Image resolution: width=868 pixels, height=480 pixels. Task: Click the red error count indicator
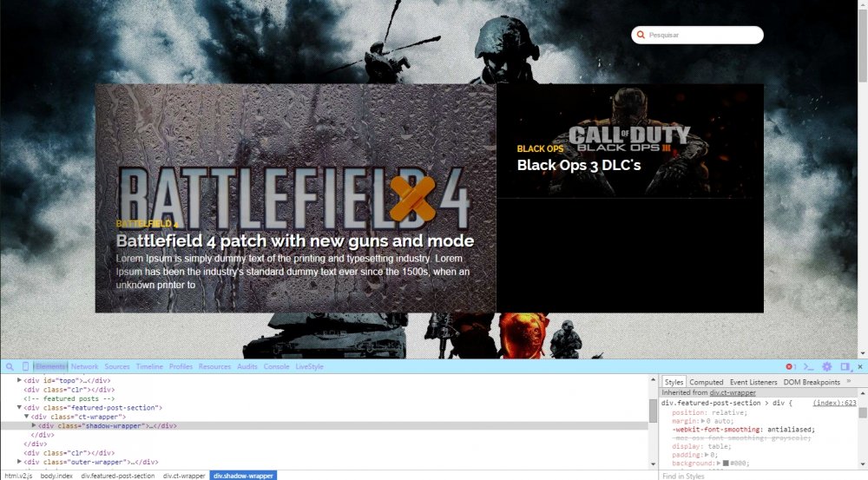pyautogui.click(x=791, y=367)
